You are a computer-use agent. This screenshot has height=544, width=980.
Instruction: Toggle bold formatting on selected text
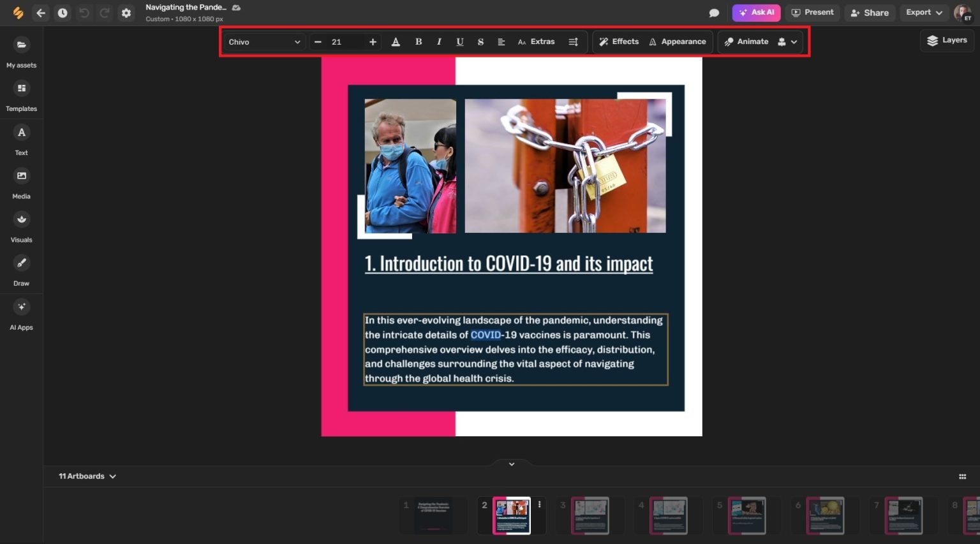pyautogui.click(x=418, y=41)
